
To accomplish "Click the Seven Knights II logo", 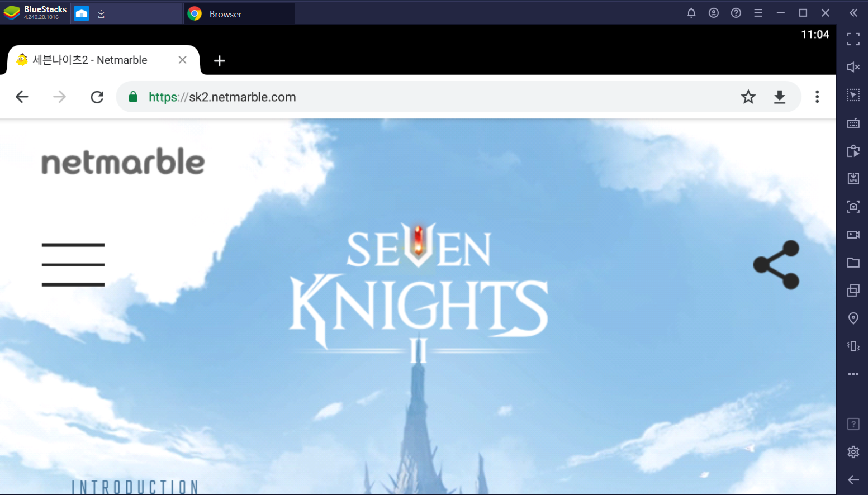I will (x=419, y=293).
